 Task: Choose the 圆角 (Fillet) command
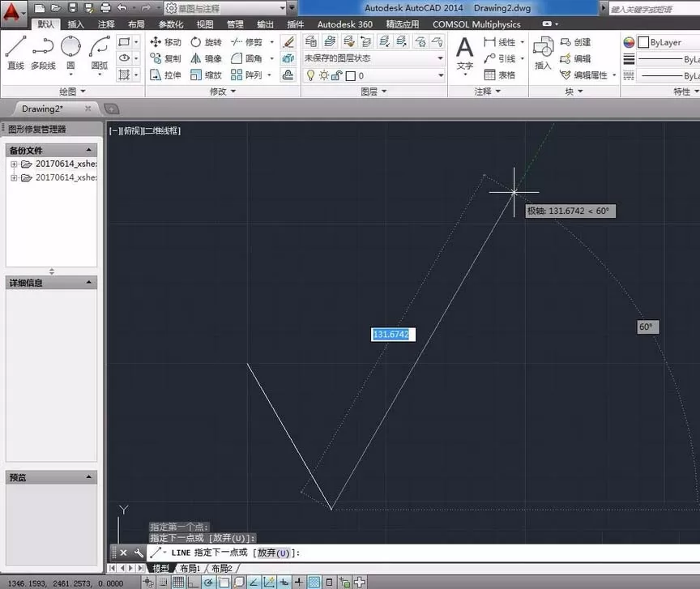pos(246,58)
